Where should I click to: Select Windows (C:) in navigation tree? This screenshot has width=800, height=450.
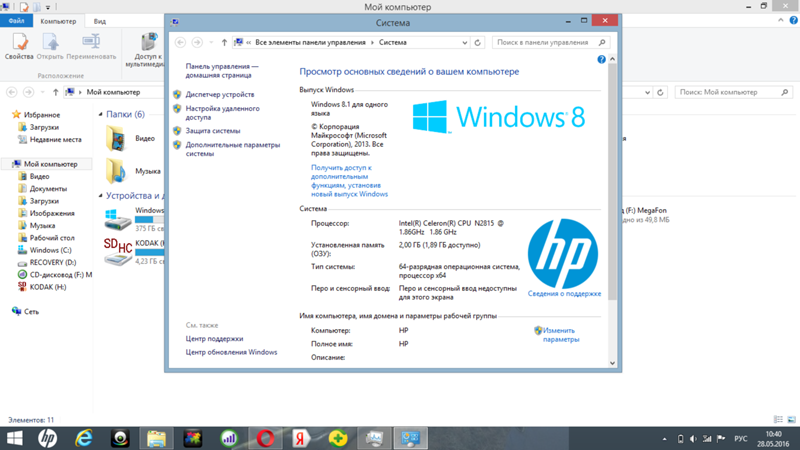(x=51, y=250)
